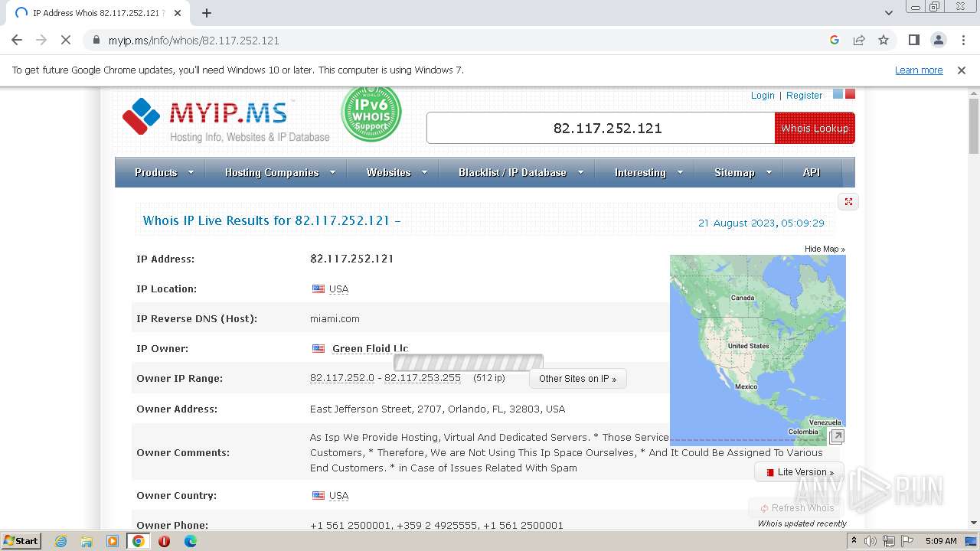
Task: Share this page via the share icon
Action: click(859, 41)
